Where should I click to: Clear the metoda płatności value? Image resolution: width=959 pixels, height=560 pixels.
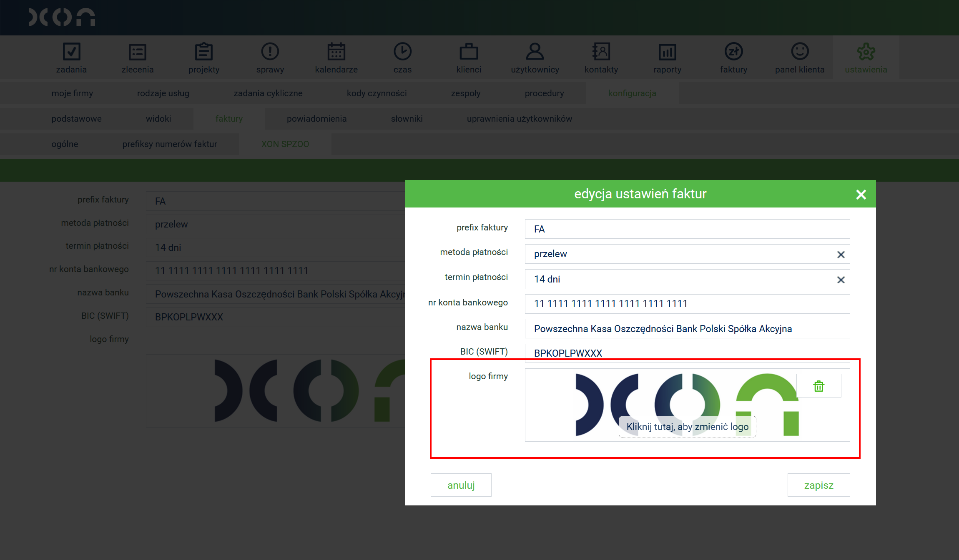tap(841, 255)
